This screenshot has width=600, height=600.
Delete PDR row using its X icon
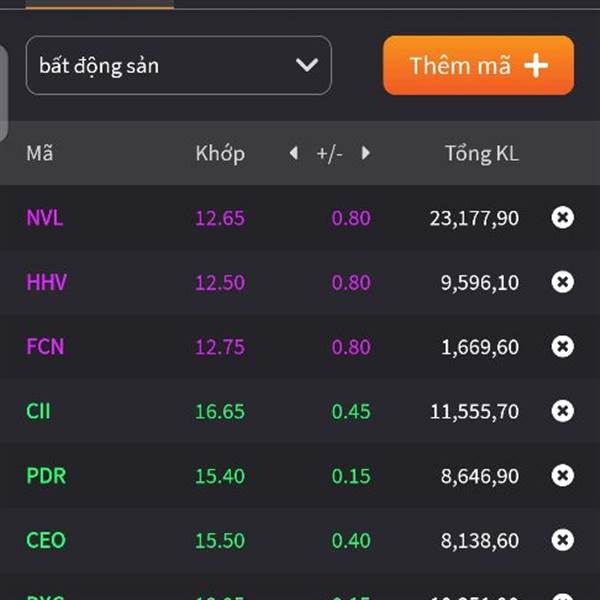(563, 475)
